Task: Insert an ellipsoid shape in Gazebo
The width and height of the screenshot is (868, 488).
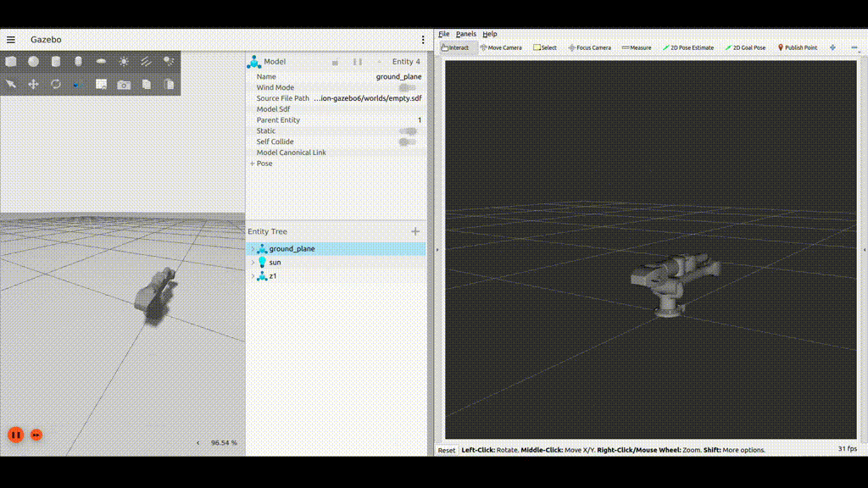Action: [102, 61]
